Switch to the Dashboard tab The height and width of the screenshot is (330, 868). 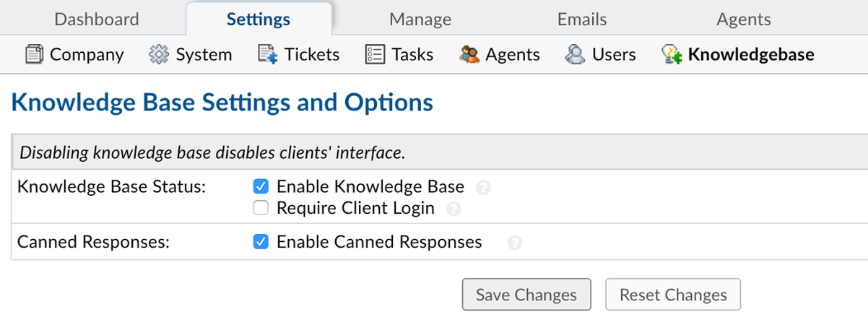pyautogui.click(x=97, y=19)
